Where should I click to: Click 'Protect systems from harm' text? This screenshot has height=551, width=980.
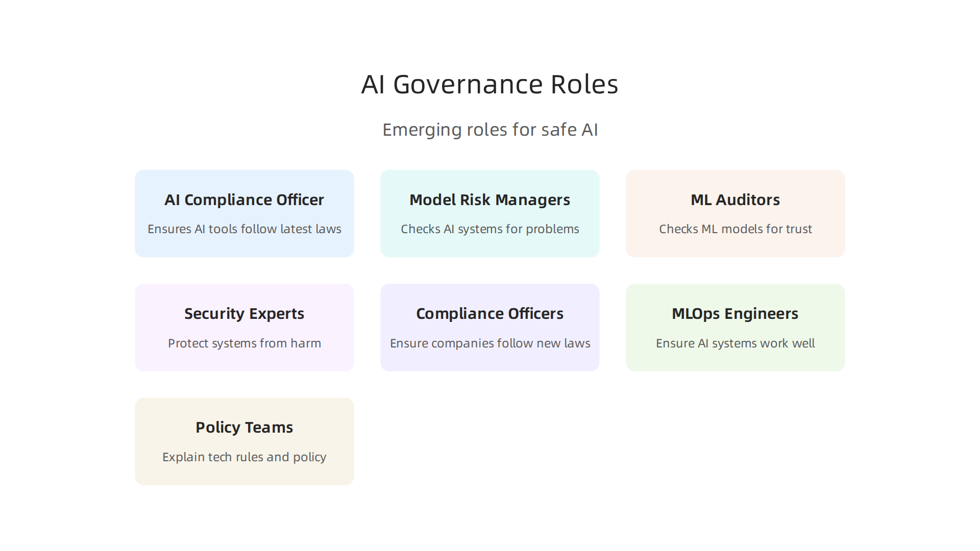tap(244, 343)
